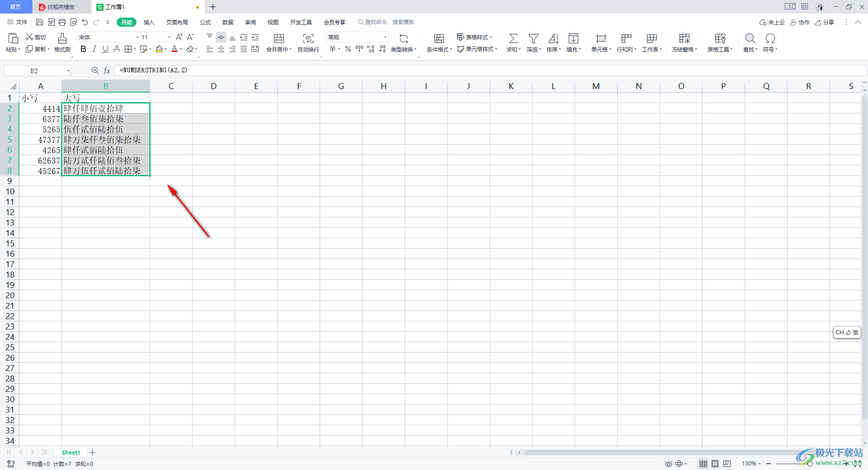The image size is (868, 470).
Task: Switch to the 公式 Formulas tab
Action: point(205,22)
